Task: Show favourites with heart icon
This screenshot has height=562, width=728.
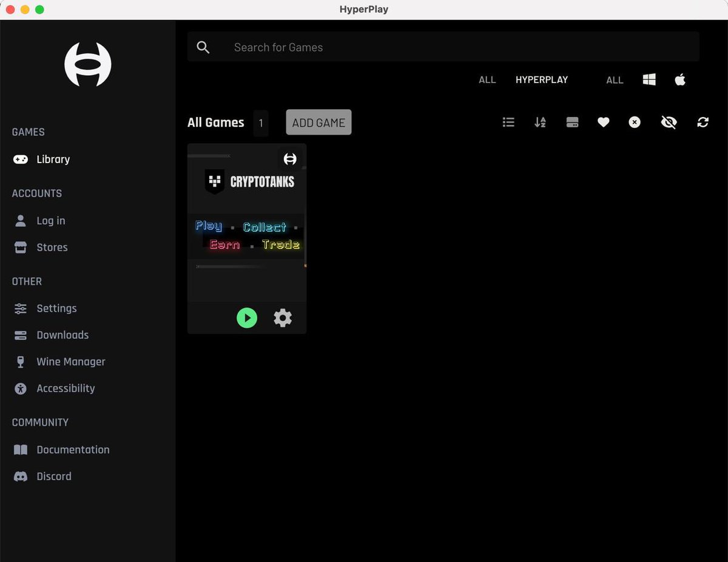Action: 603,122
